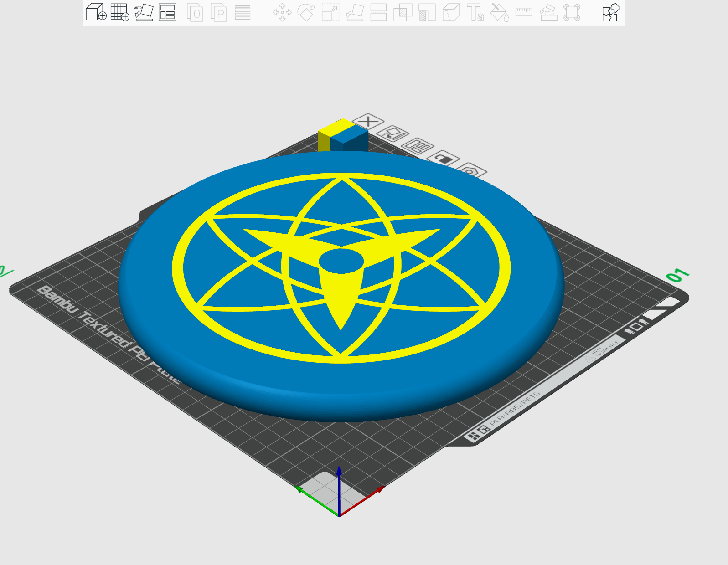The height and width of the screenshot is (565, 728).
Task: Activate the Lay on face tool
Action: click(x=355, y=12)
